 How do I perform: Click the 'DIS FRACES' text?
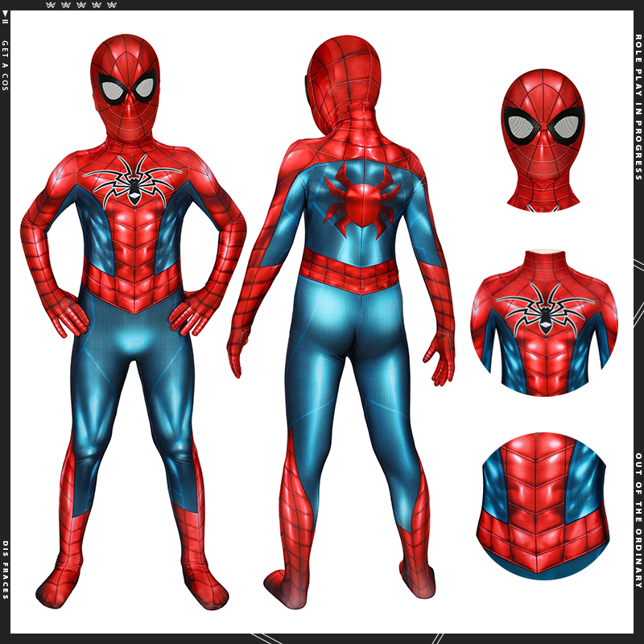coord(5,570)
